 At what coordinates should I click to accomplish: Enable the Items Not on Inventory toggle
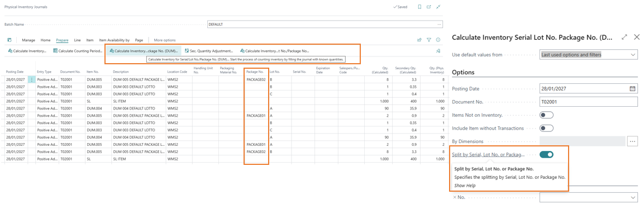[547, 115]
